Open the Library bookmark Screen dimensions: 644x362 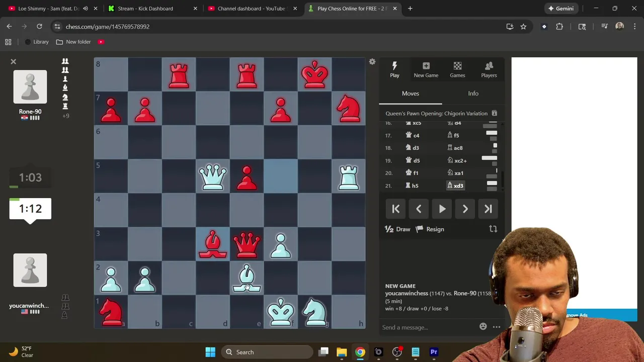(37, 42)
